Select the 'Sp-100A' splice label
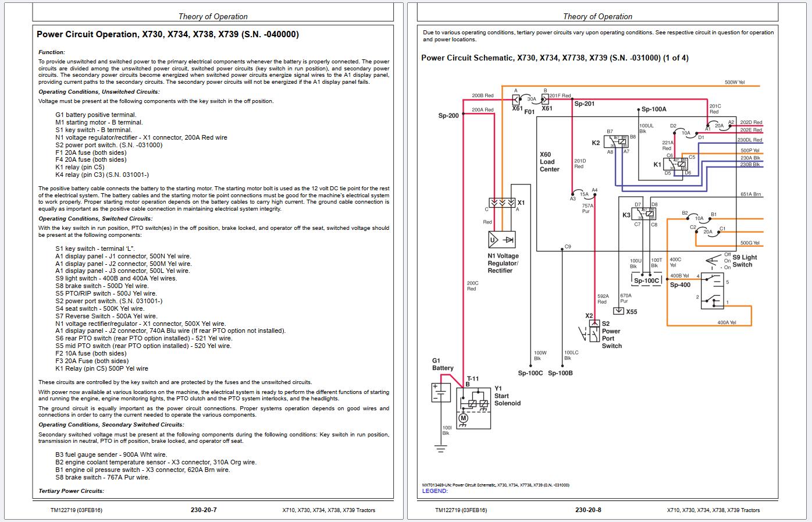This screenshot has height=522, width=812. click(x=654, y=109)
